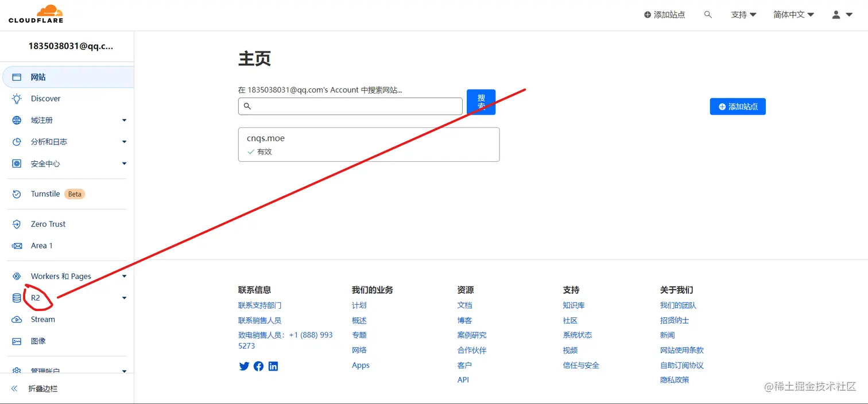868x404 pixels.
Task: Open footer 系统状态 link
Action: coord(578,335)
